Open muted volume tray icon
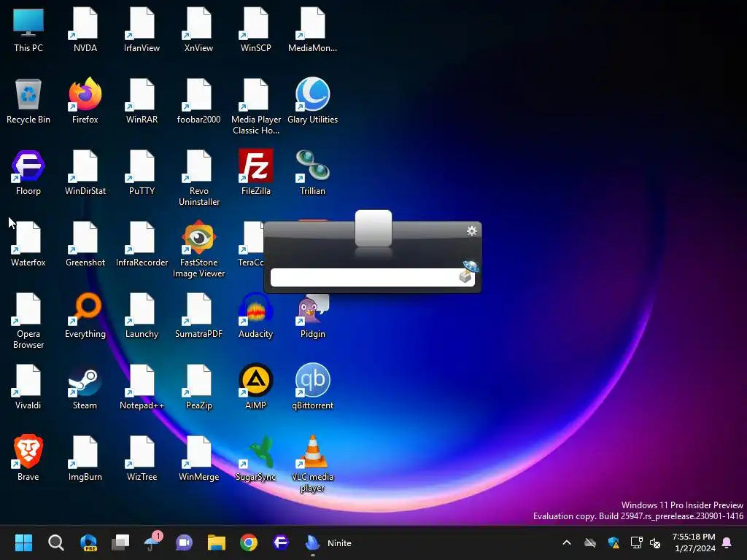 [655, 542]
